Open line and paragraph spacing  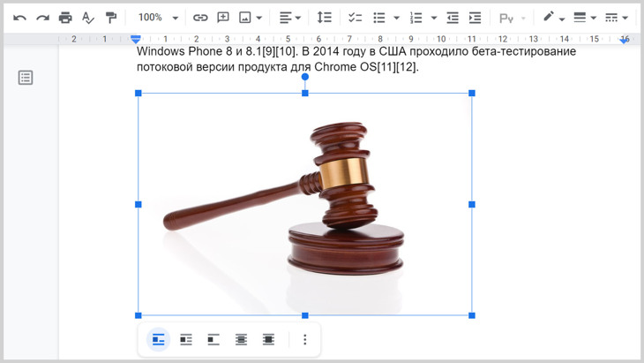[324, 18]
